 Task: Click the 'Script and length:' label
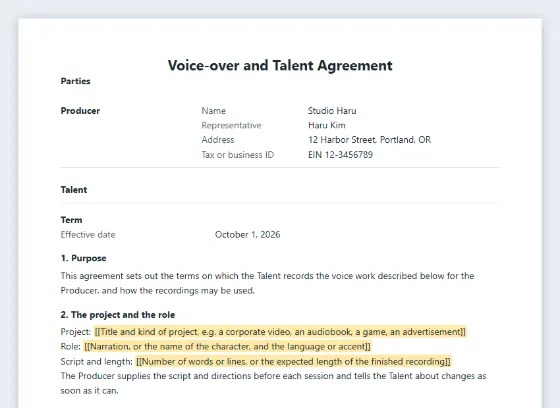point(96,362)
